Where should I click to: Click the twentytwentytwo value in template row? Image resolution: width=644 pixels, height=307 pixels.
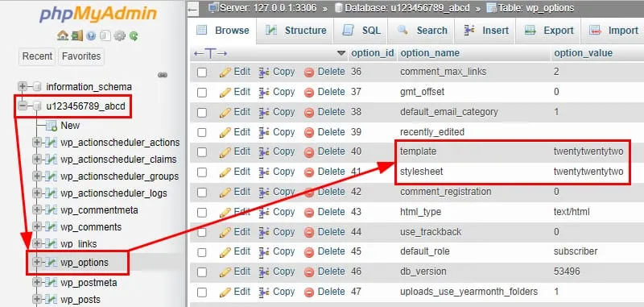(588, 151)
